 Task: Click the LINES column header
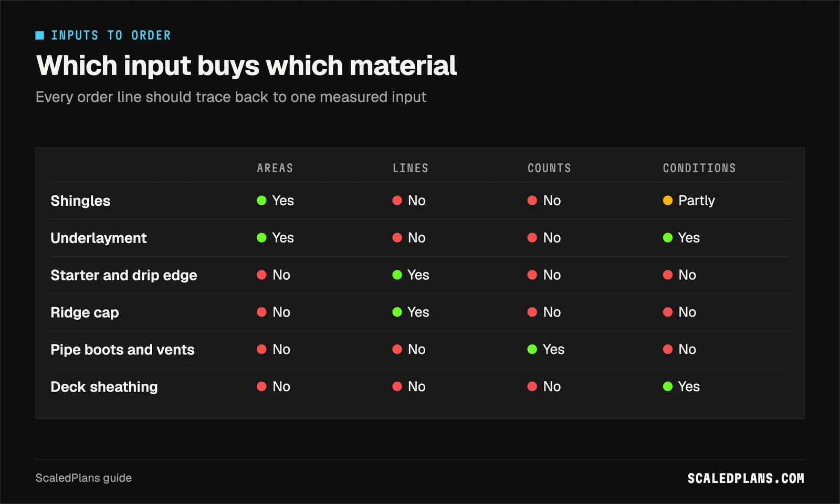pyautogui.click(x=411, y=168)
